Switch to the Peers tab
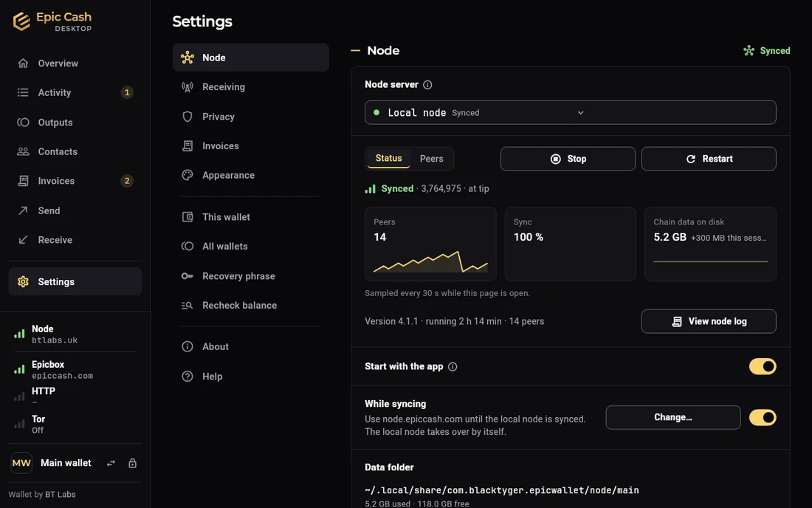812x508 pixels. pyautogui.click(x=431, y=159)
